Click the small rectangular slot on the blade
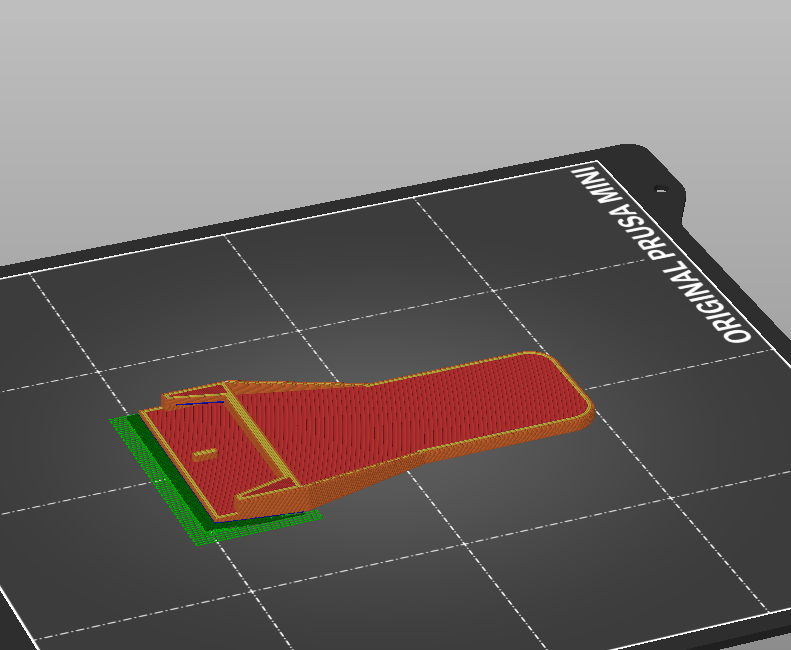 [205, 455]
